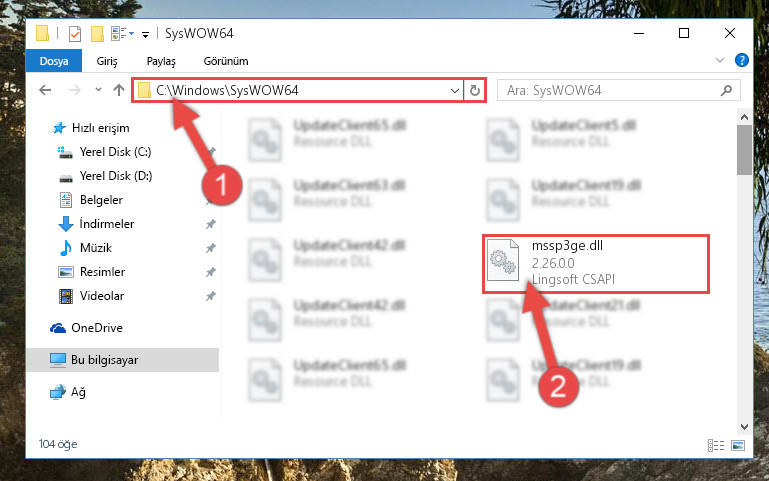Image resolution: width=769 pixels, height=481 pixels.
Task: Open the Help question mark icon
Action: [742, 60]
